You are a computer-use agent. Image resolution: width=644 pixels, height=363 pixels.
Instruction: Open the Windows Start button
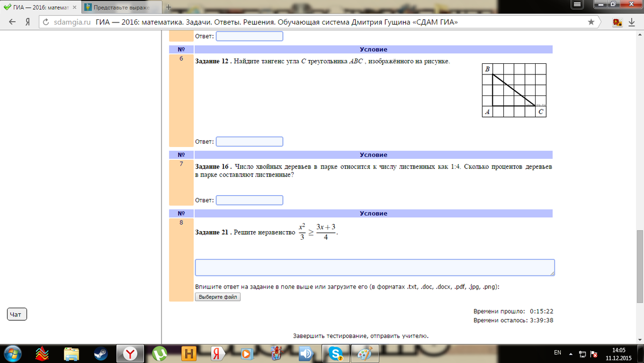pos(12,353)
